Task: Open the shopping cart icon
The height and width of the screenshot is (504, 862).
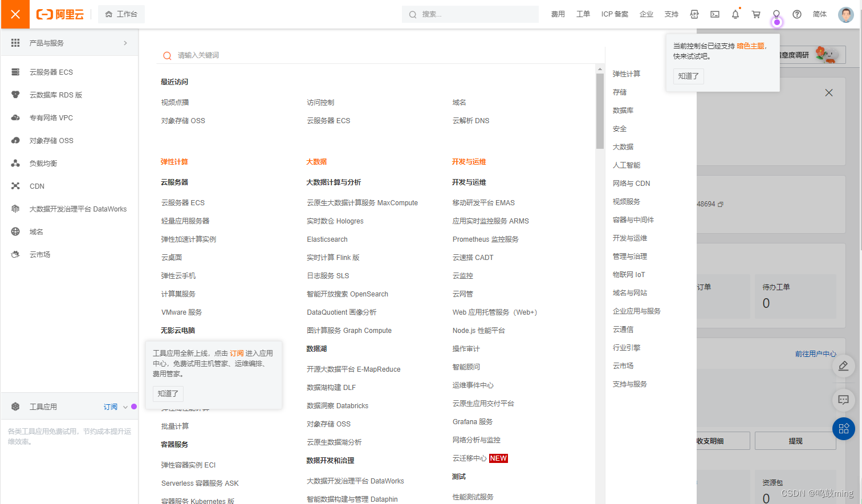Action: click(756, 14)
